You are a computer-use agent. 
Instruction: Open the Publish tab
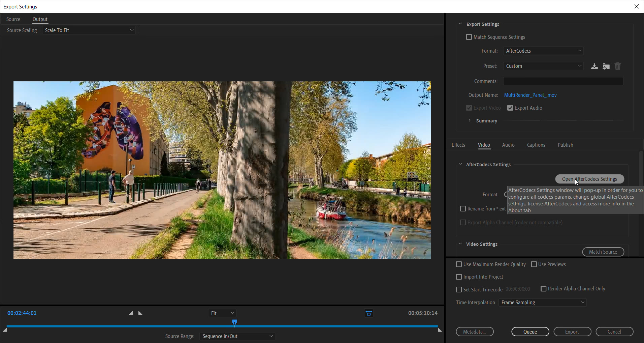[565, 145]
